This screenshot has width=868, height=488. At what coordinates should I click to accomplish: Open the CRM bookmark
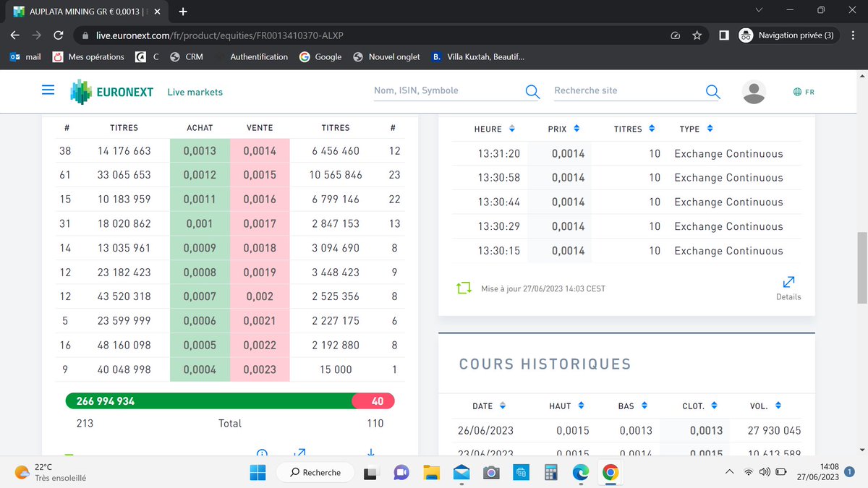point(187,56)
